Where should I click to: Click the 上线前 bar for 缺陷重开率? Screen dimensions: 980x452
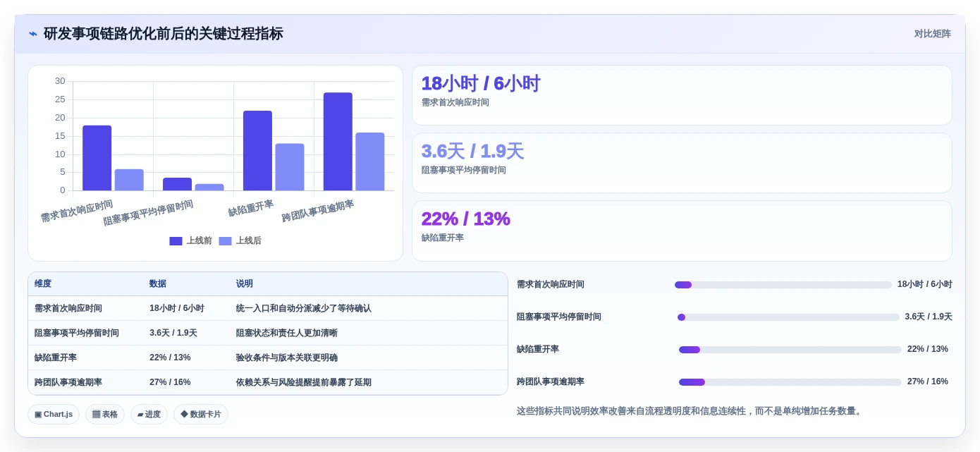tap(257, 150)
